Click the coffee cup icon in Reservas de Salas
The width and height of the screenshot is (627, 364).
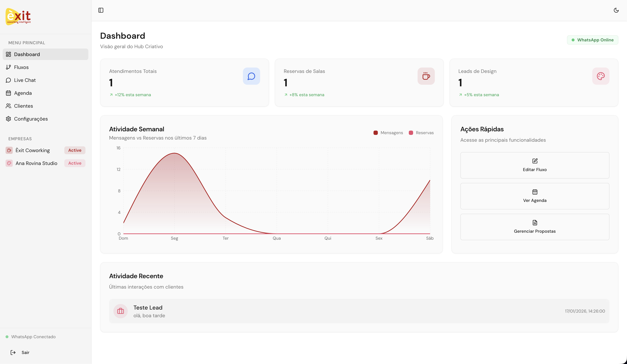426,76
